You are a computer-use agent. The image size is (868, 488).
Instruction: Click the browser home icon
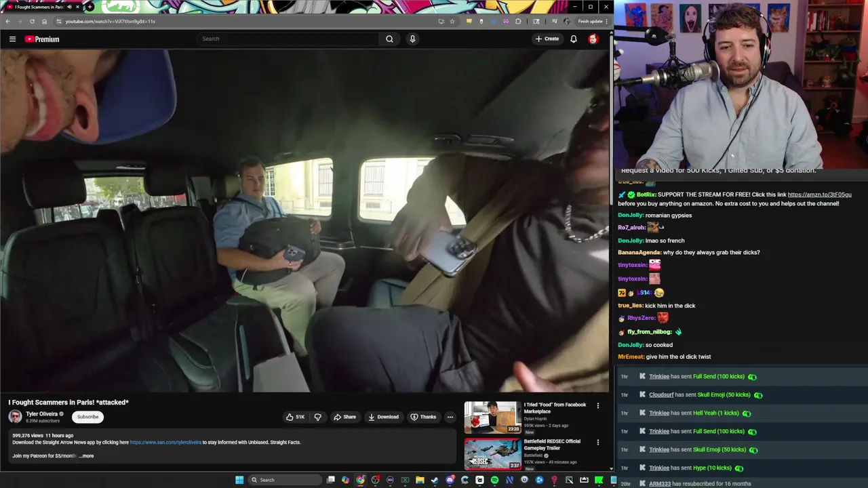(x=44, y=21)
